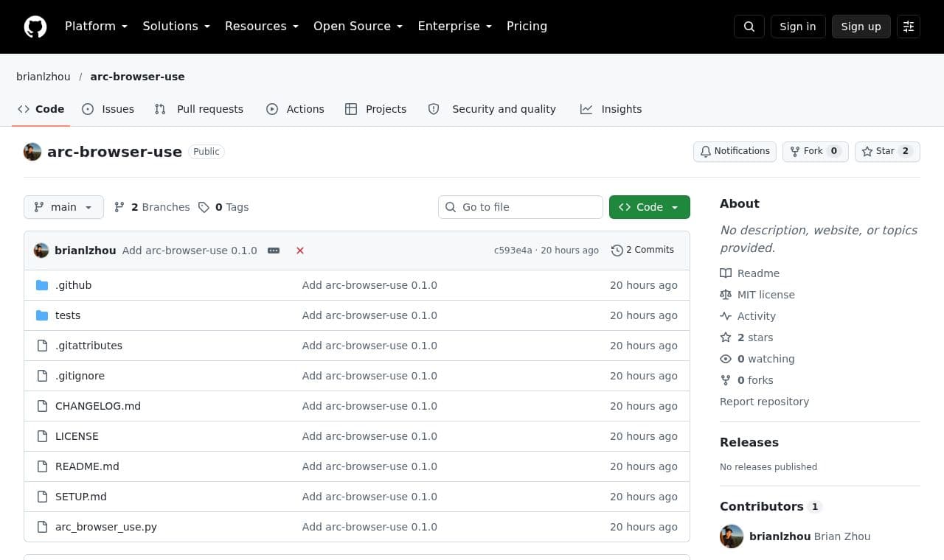Screen dimensions: 944x560
Task: Open the tests folder
Action: 68,315
